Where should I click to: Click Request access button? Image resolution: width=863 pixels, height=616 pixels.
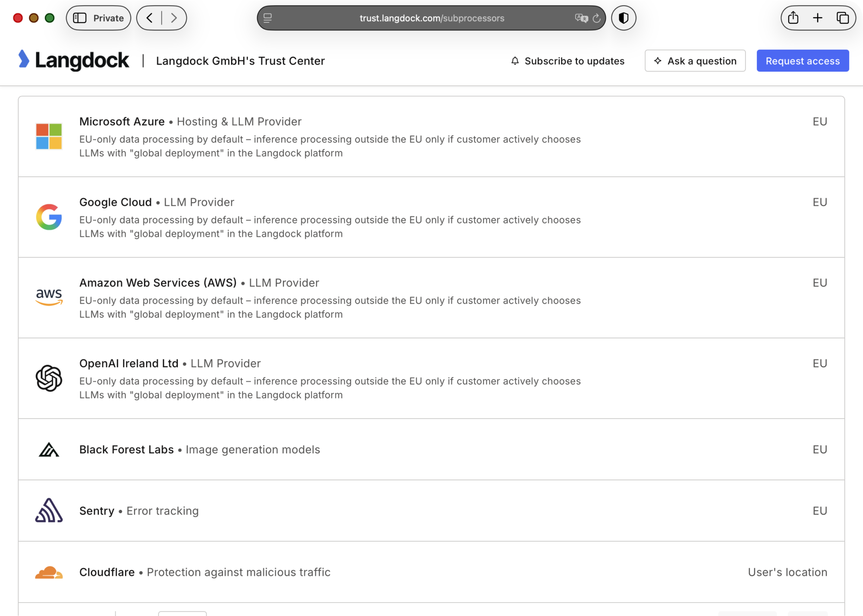(803, 61)
